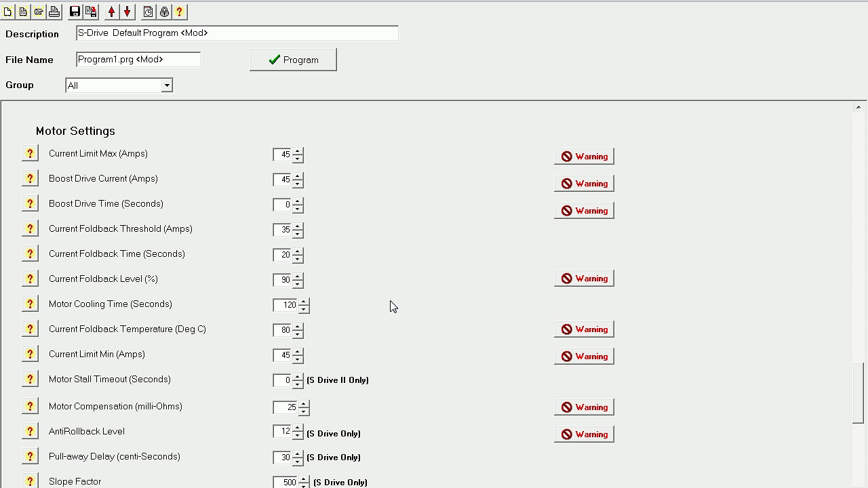Click the Motor Settings heading
This screenshot has width=868, height=488.
click(75, 131)
